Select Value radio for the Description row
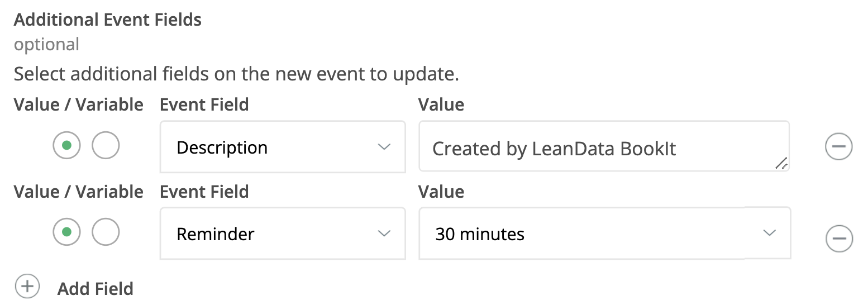 (67, 146)
